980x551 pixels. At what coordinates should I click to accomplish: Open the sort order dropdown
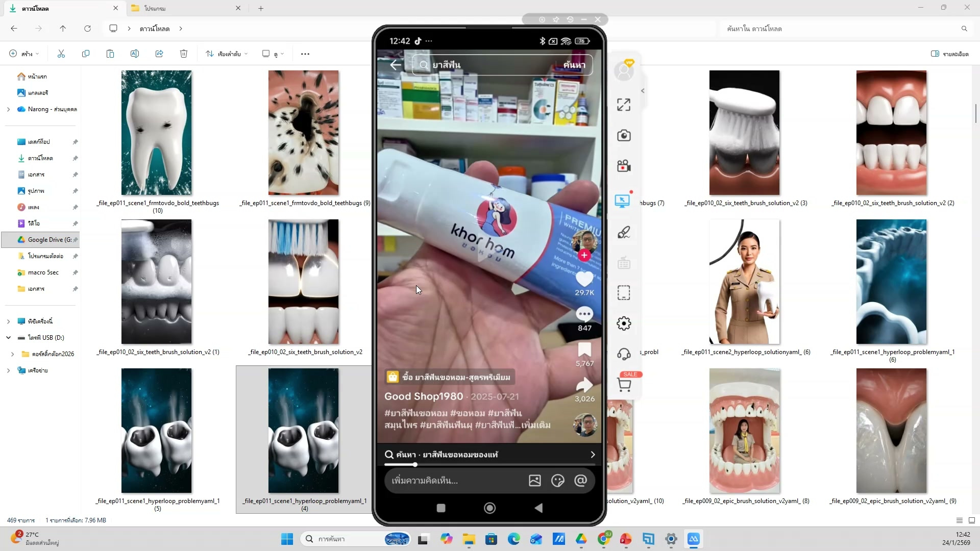tap(227, 54)
